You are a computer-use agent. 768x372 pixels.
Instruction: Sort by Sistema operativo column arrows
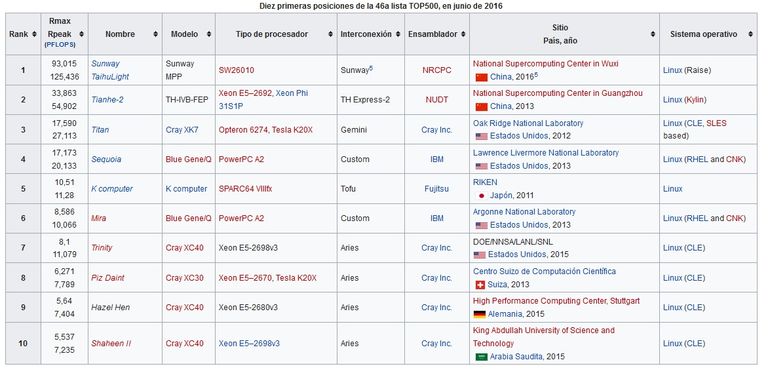tap(750, 34)
